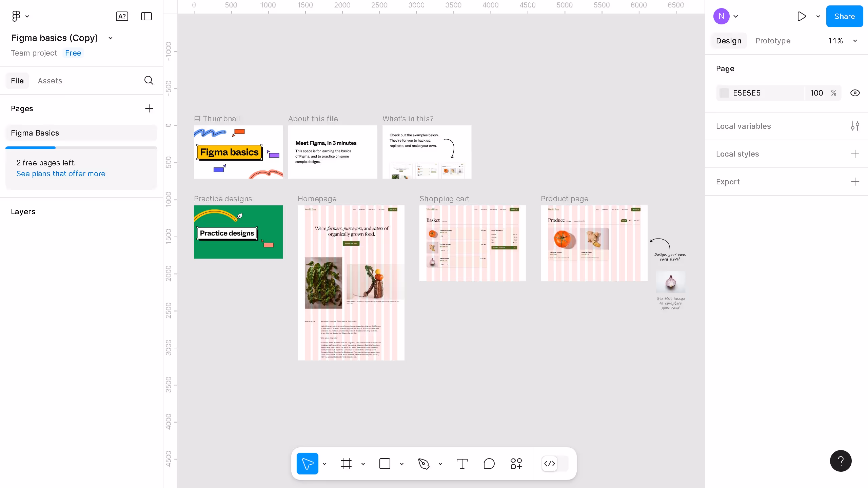Switch to the Assets tab
Image resolution: width=868 pixels, height=488 pixels.
(x=50, y=81)
